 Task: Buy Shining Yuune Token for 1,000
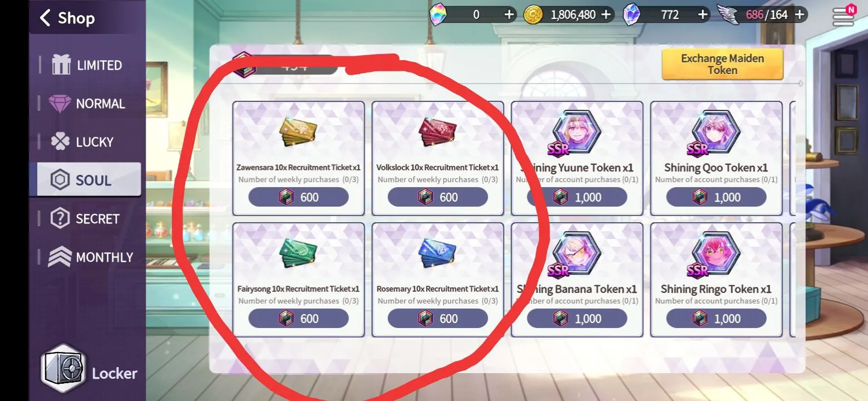pos(577,197)
